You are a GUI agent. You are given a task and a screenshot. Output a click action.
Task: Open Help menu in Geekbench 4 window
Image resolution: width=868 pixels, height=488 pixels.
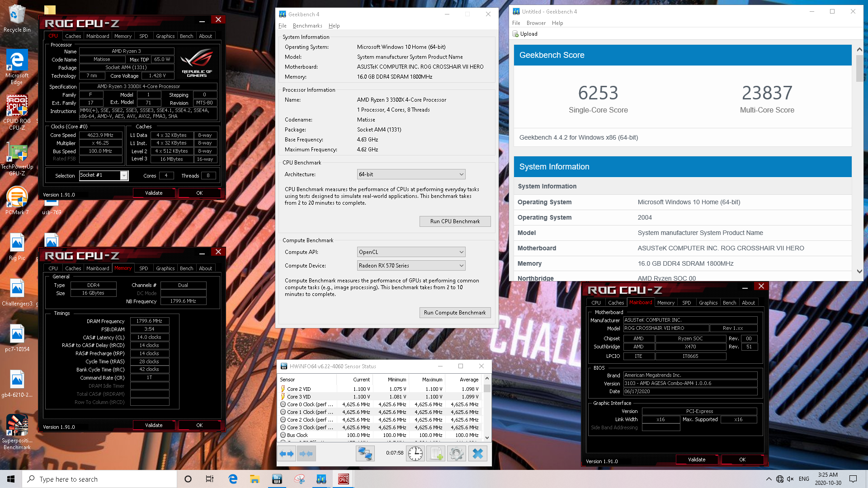tap(334, 26)
